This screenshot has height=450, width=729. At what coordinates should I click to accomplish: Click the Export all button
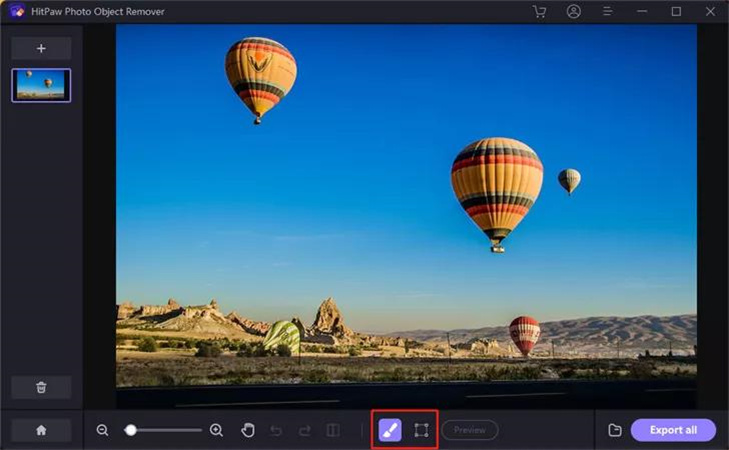[673, 430]
